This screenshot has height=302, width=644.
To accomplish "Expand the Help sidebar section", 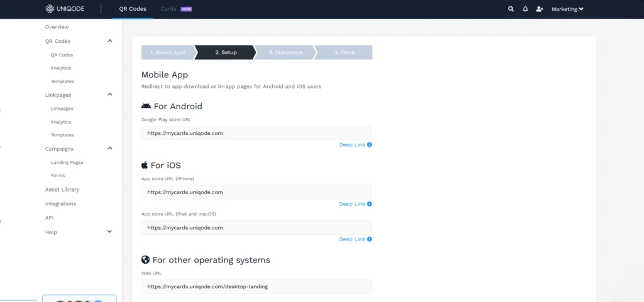I will pos(110,231).
